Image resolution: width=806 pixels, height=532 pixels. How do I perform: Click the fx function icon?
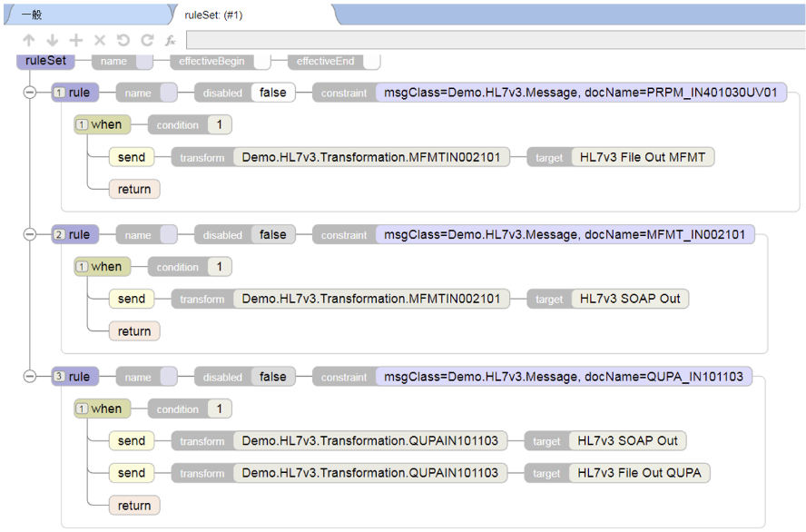[170, 41]
